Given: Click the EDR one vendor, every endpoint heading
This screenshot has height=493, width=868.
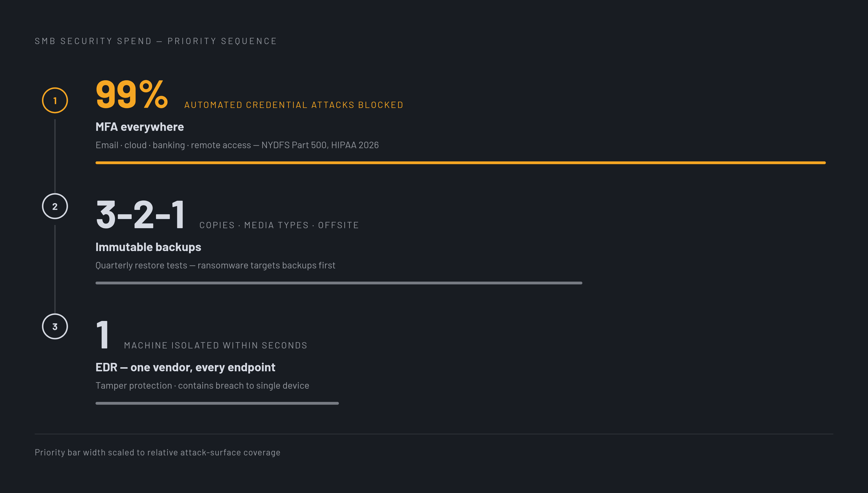Looking at the screenshot, I should 185,367.
